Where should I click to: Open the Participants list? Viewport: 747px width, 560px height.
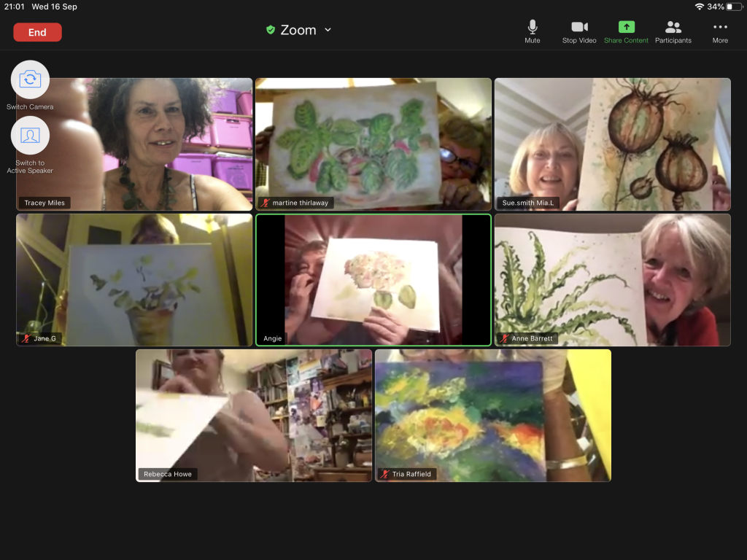(673, 32)
